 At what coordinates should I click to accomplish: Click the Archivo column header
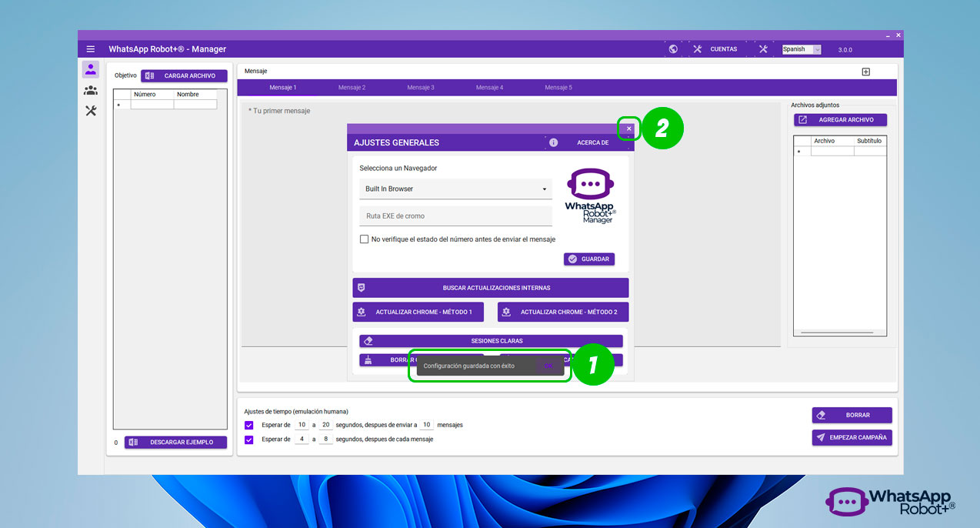pyautogui.click(x=832, y=142)
